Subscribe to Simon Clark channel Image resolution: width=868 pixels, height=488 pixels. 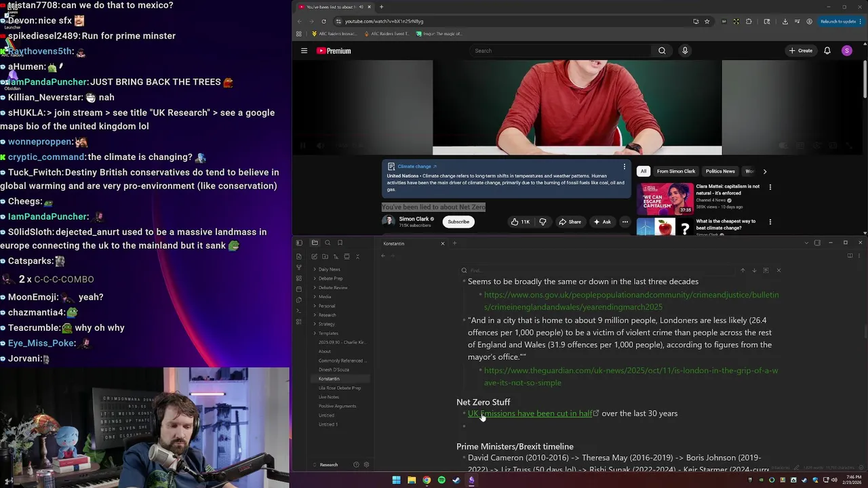(x=458, y=222)
